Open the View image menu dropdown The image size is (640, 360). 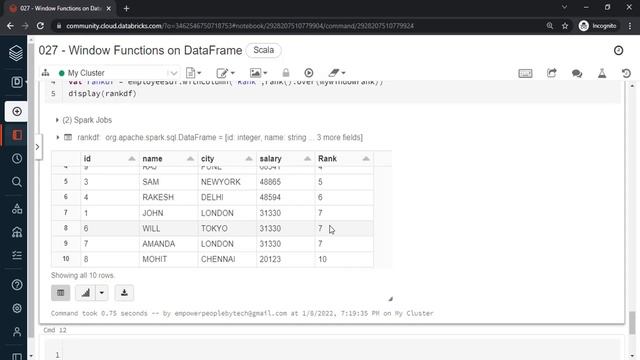(258, 73)
